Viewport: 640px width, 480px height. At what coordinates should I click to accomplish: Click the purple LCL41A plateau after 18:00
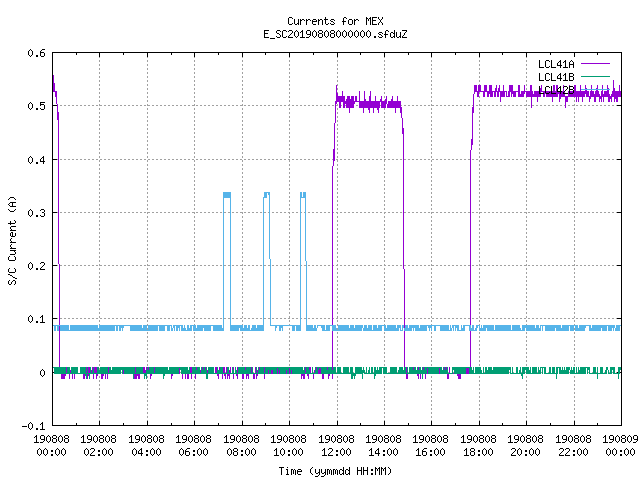[x=547, y=94]
